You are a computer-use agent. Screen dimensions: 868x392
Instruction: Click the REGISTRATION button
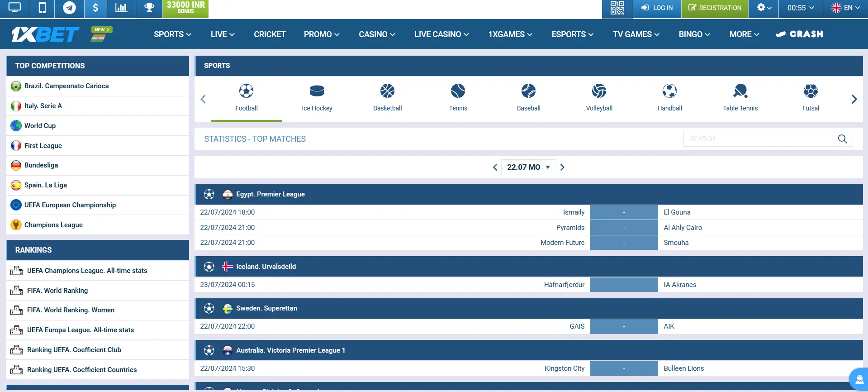click(715, 8)
